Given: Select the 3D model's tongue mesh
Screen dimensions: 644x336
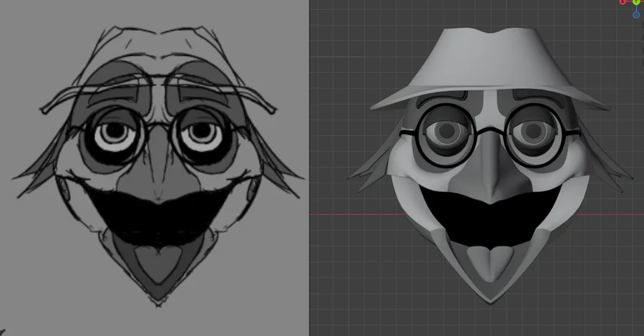Looking at the screenshot, I should [x=490, y=263].
